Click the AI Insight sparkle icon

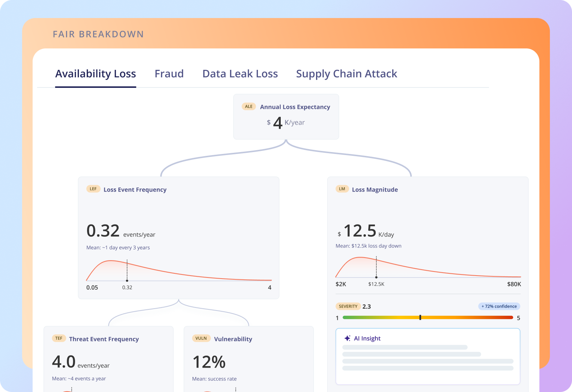348,338
